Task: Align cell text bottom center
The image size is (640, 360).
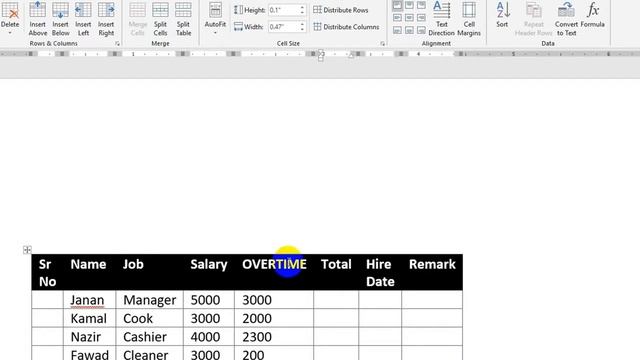Action: click(409, 30)
